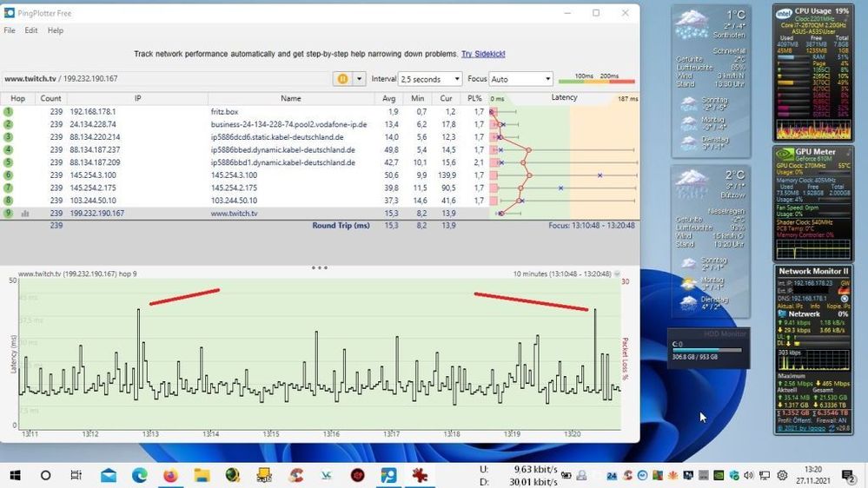
Task: Select the 103.244.50.10 IP cell
Action: tap(93, 201)
